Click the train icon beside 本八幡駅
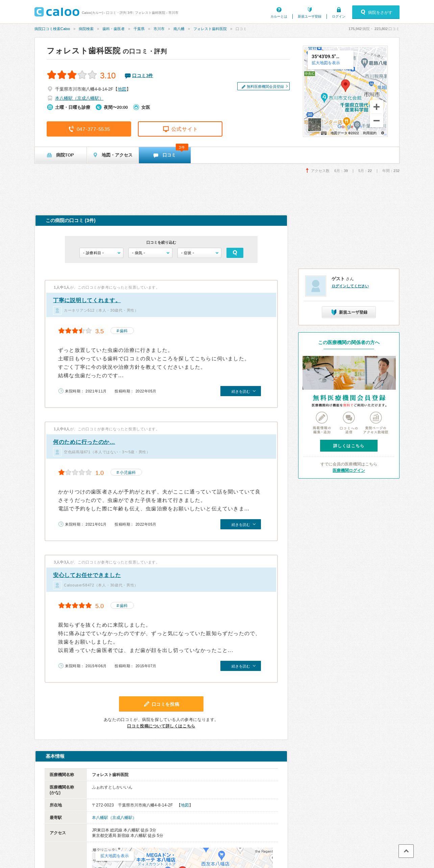Viewport: 434px width, 868px height. point(50,98)
